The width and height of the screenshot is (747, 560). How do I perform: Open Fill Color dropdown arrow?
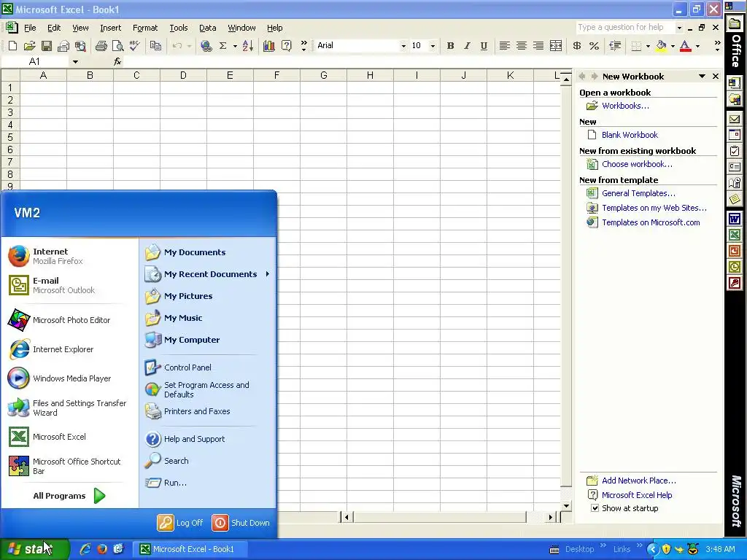tap(673, 46)
